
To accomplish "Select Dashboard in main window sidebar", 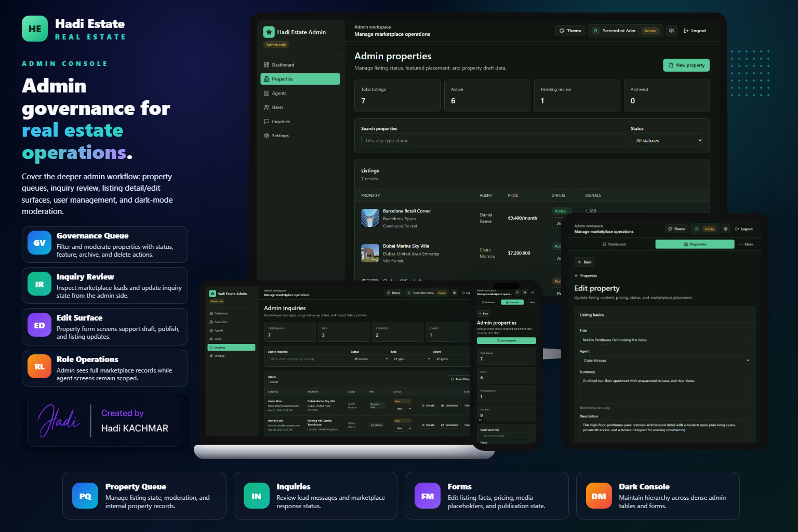I will [300, 65].
